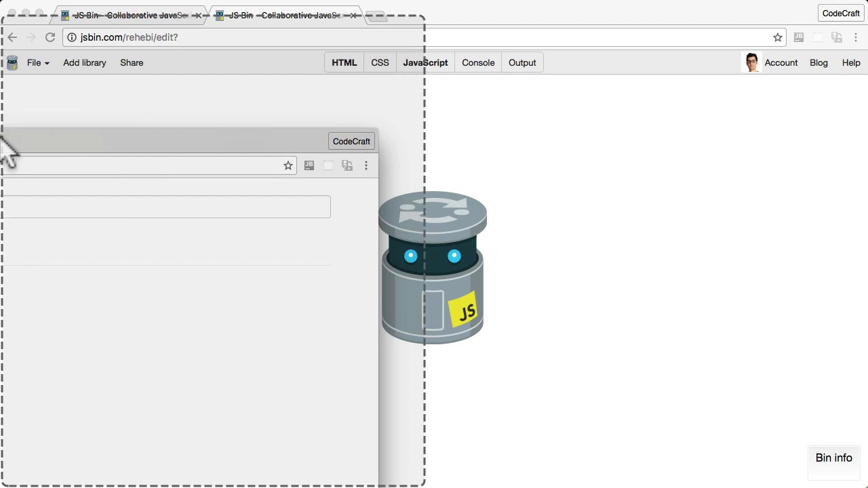Click the JB extension icon in the overlay window

tap(309, 165)
